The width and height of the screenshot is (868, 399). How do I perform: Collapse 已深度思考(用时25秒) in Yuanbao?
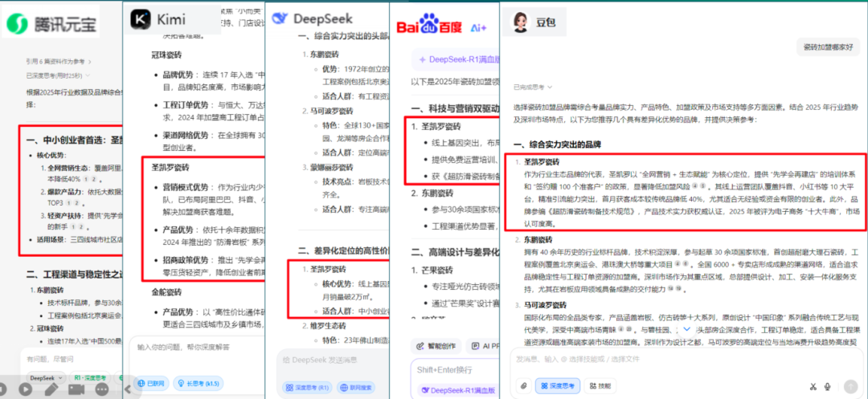[58, 75]
